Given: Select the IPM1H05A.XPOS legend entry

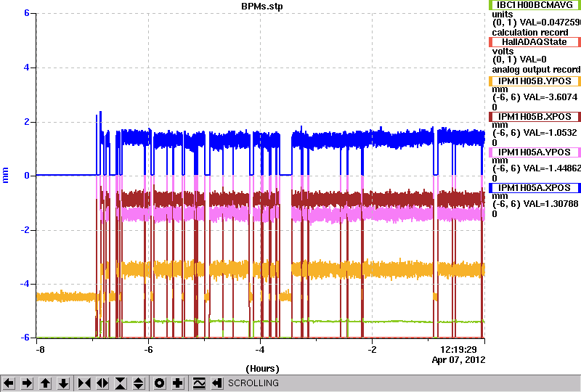Looking at the screenshot, I should [x=535, y=188].
